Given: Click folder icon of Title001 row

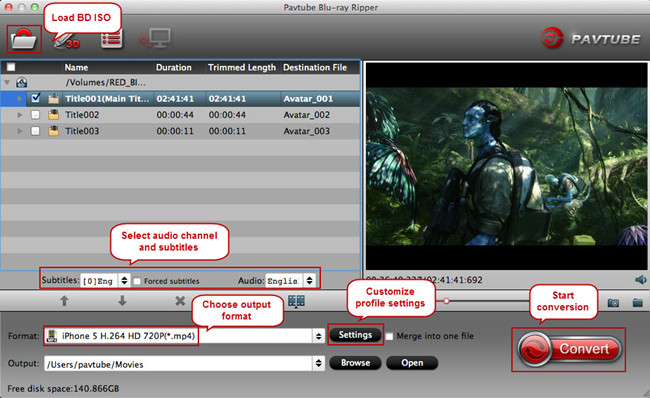Looking at the screenshot, I should point(53,99).
